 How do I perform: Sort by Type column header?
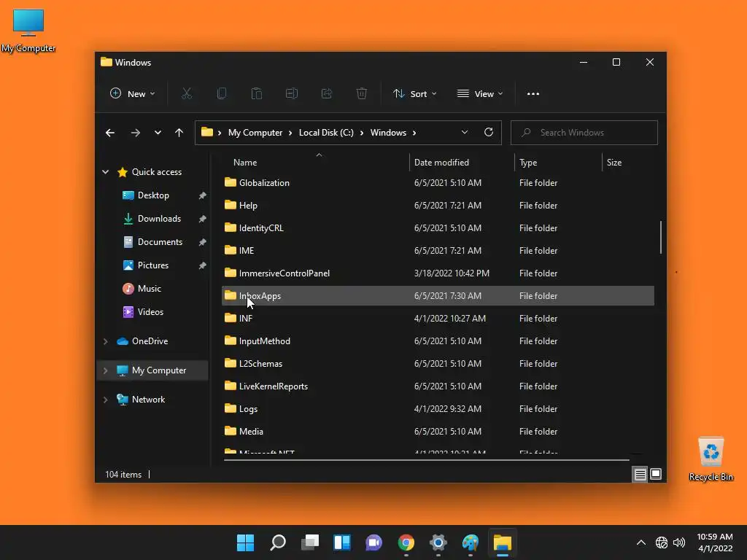point(528,163)
